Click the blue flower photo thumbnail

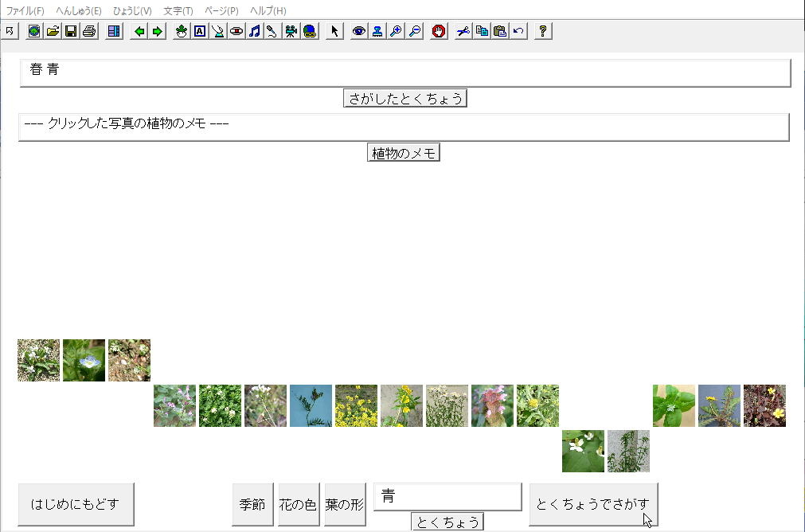(x=84, y=360)
